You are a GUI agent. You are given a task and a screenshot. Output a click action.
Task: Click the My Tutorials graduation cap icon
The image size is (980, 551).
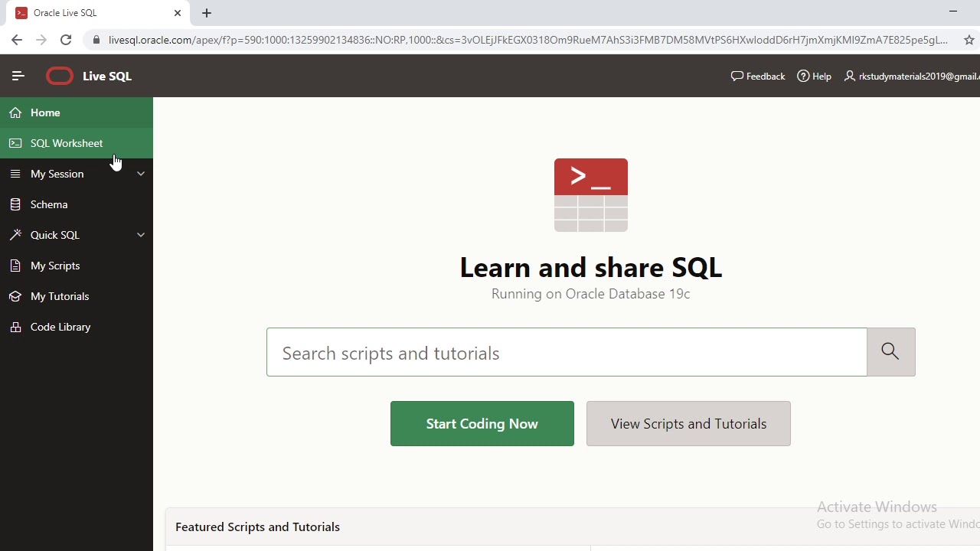[x=15, y=296]
